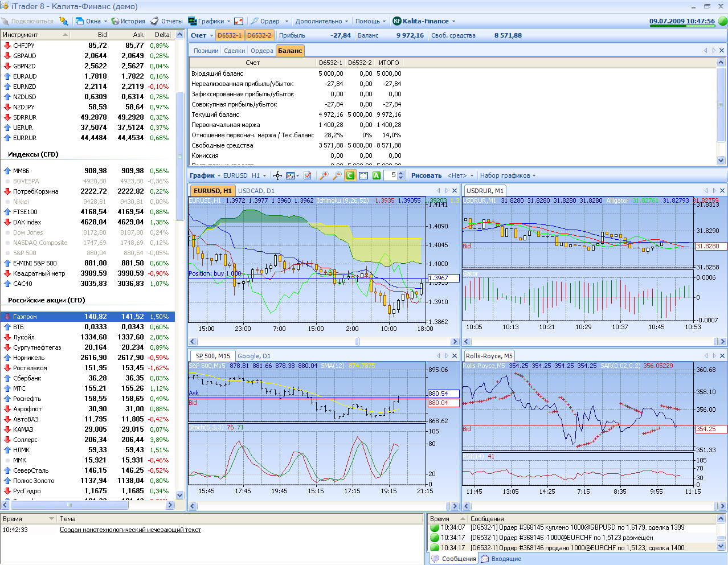Toggle the green C chart button
728x565 pixels.
pyautogui.click(x=350, y=175)
